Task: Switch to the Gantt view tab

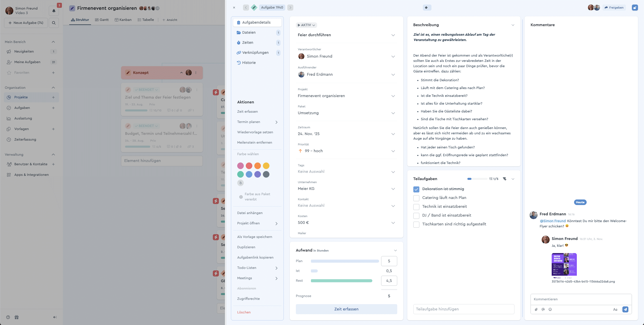Action: pos(102,20)
